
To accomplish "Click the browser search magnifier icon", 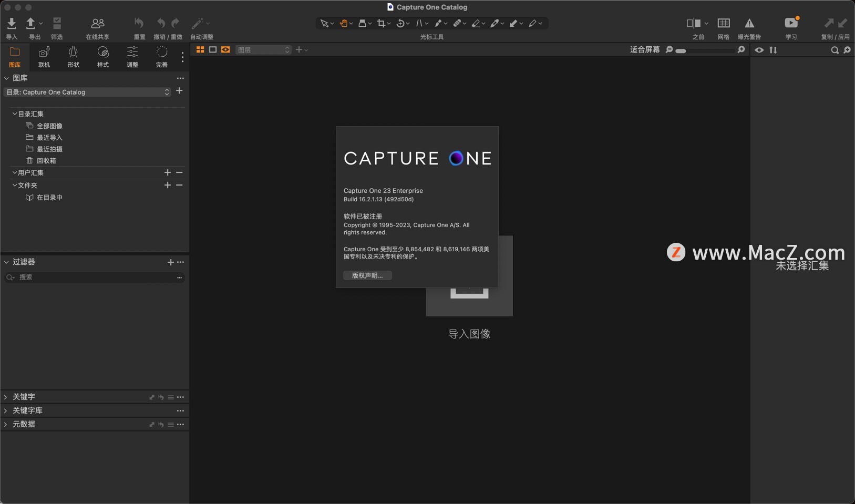I will click(835, 50).
